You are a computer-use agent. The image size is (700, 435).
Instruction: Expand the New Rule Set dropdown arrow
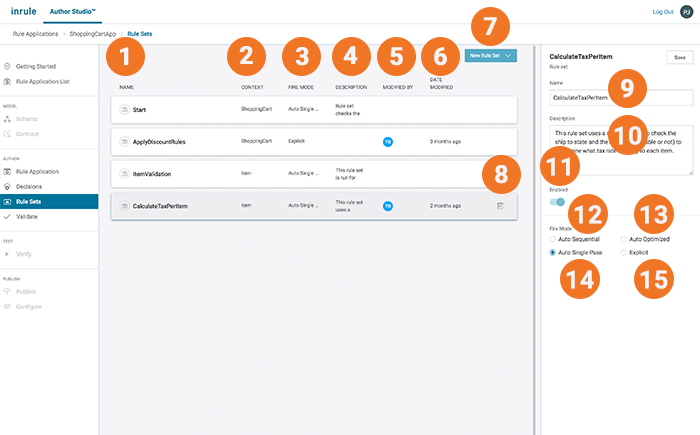tap(509, 56)
